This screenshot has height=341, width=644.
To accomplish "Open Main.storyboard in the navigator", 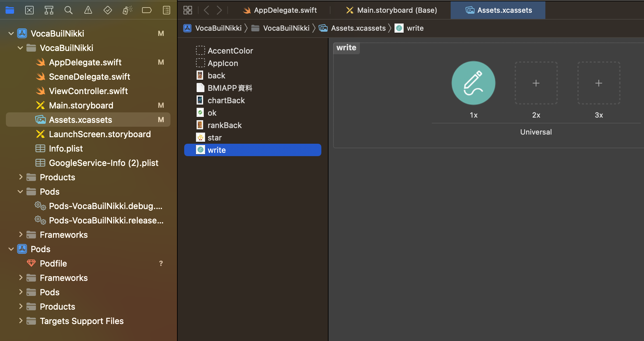I will [88, 106].
